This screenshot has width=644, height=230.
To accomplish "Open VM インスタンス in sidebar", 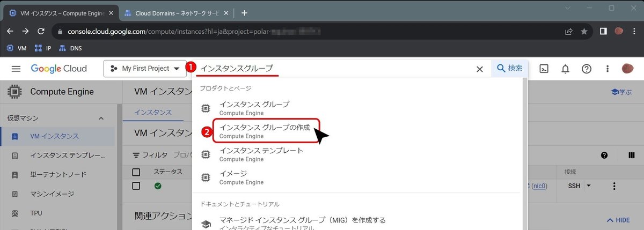I will pyautogui.click(x=57, y=136).
